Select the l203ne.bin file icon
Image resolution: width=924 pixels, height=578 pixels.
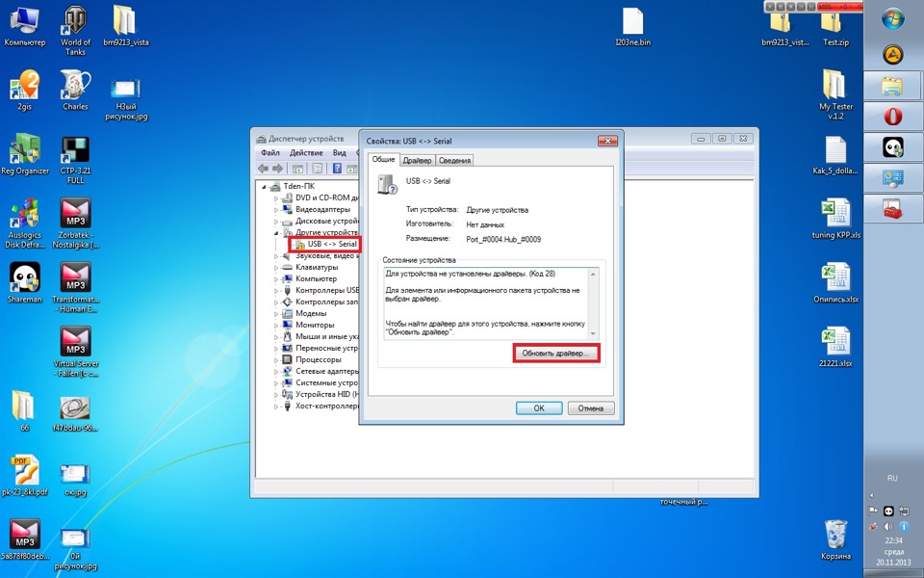click(633, 26)
